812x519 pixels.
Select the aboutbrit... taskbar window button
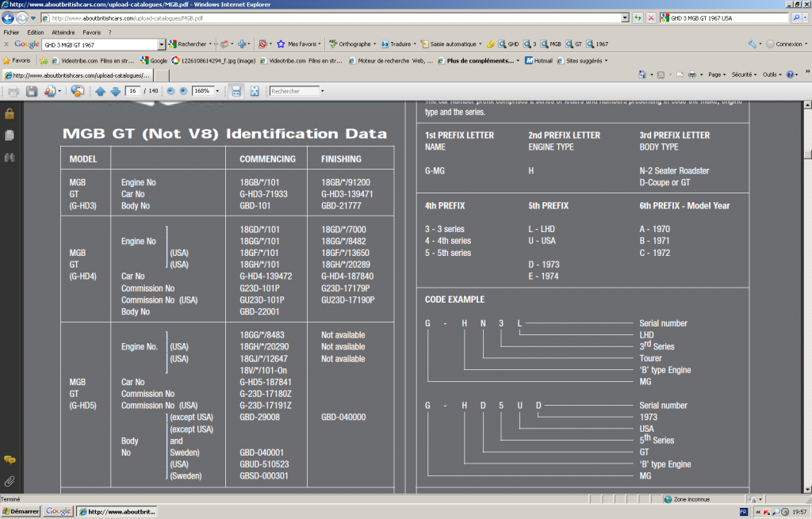[117, 512]
